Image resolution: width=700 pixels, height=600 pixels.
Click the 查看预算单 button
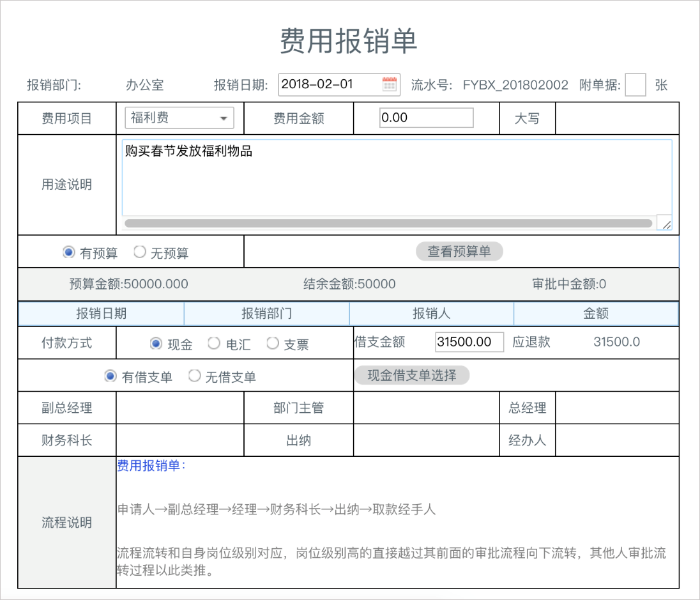click(459, 251)
